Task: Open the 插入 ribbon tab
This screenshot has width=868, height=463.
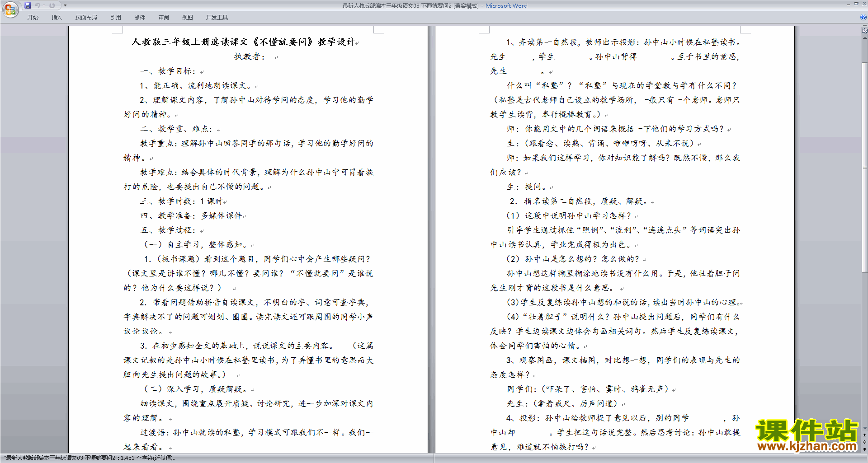Action: 57,18
